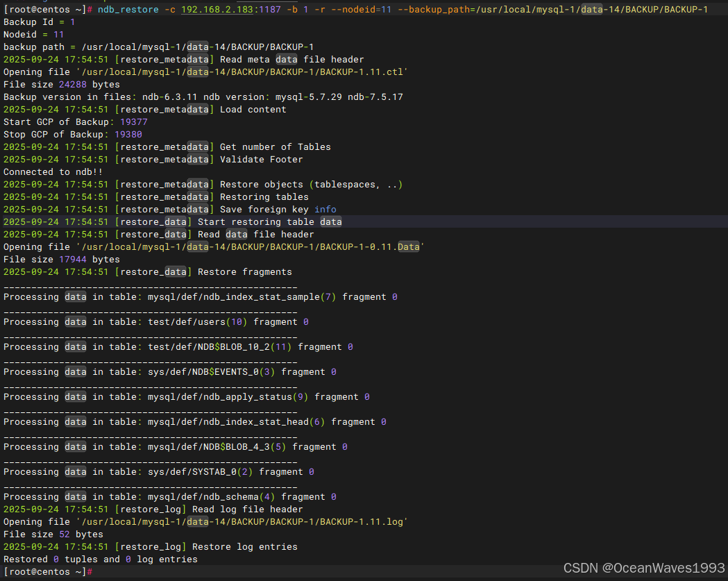This screenshot has width=728, height=581.
Task: Click 'Get number of Tables' line
Action: pyautogui.click(x=167, y=147)
